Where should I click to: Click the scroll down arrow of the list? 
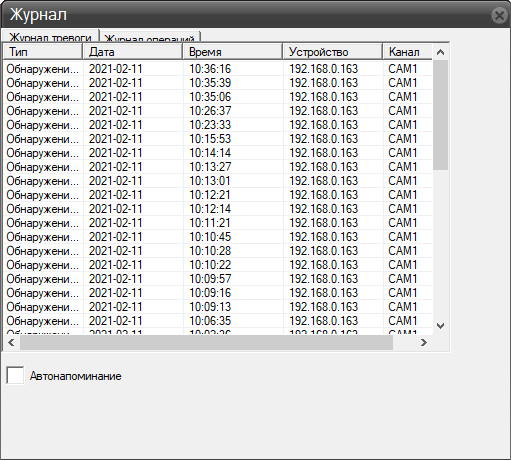[440, 326]
